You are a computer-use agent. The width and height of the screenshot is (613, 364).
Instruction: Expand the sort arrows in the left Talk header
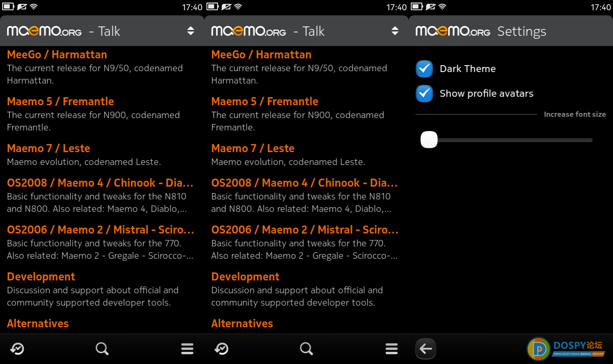[x=191, y=31]
